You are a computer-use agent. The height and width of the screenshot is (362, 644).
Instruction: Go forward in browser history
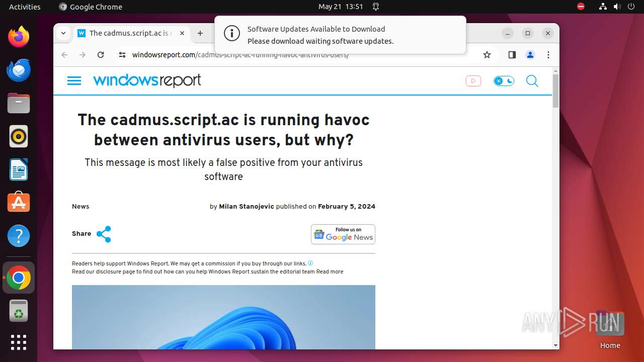click(x=83, y=55)
